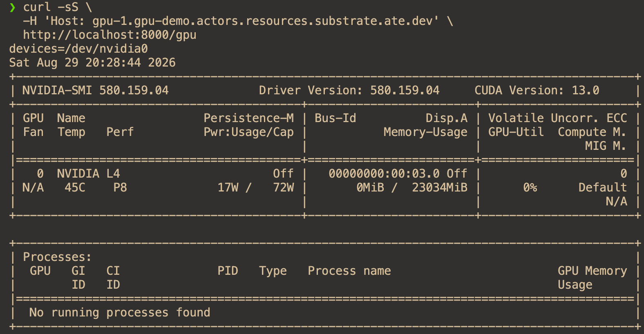Click the 'MIG M.' column header
644x334 pixels.
tap(606, 146)
